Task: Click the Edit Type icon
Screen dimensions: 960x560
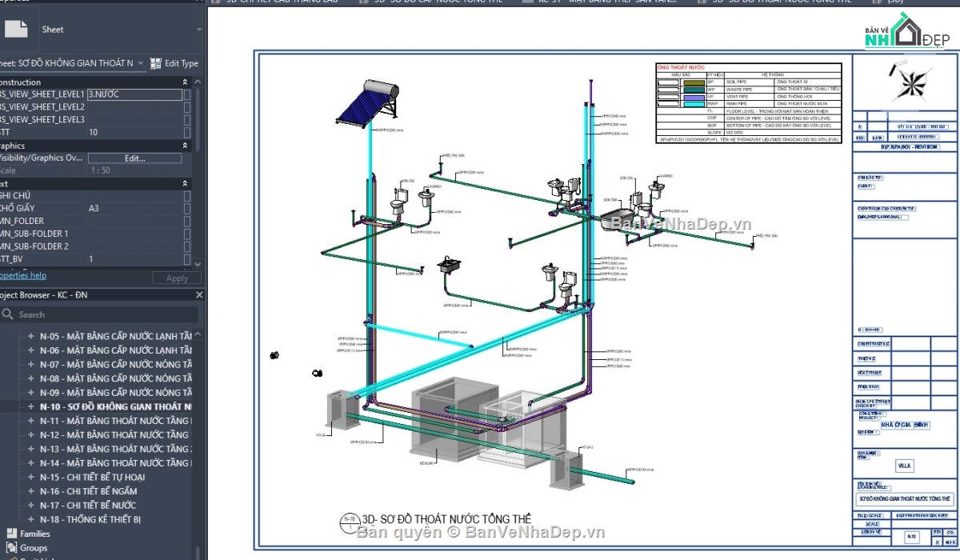Action: coord(156,63)
